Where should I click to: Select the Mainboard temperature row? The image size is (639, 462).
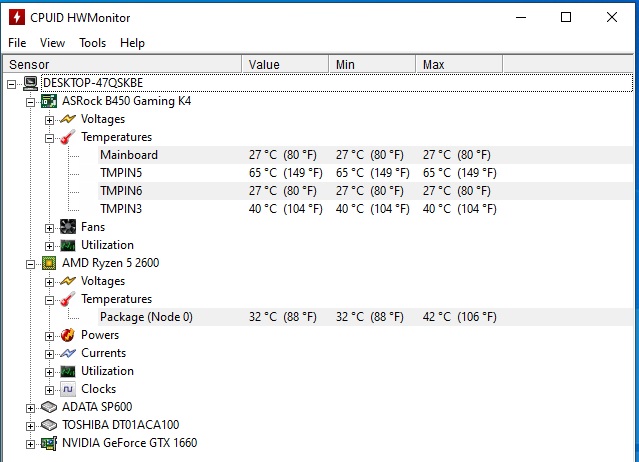[366, 155]
